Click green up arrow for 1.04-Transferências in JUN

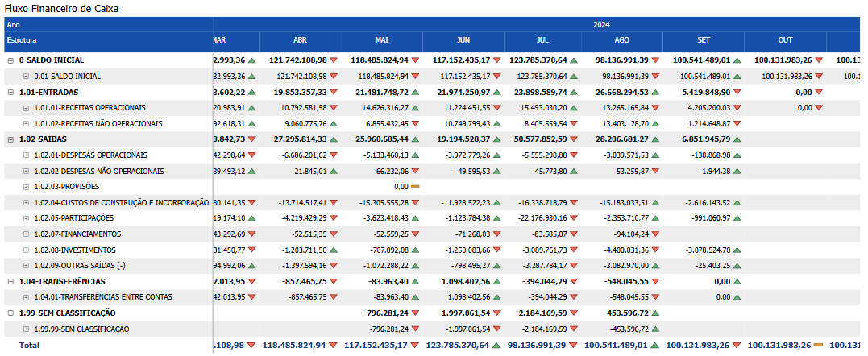[497, 281]
